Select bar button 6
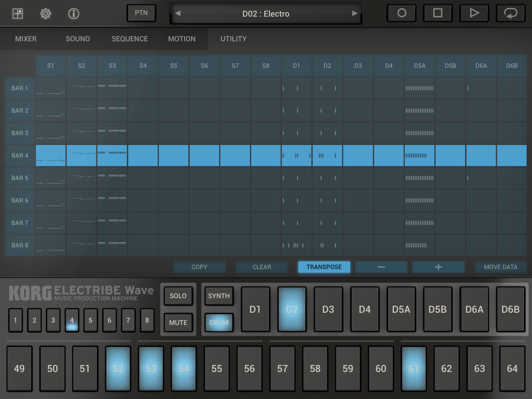Screen dimensions: 532x399 pos(109,320)
